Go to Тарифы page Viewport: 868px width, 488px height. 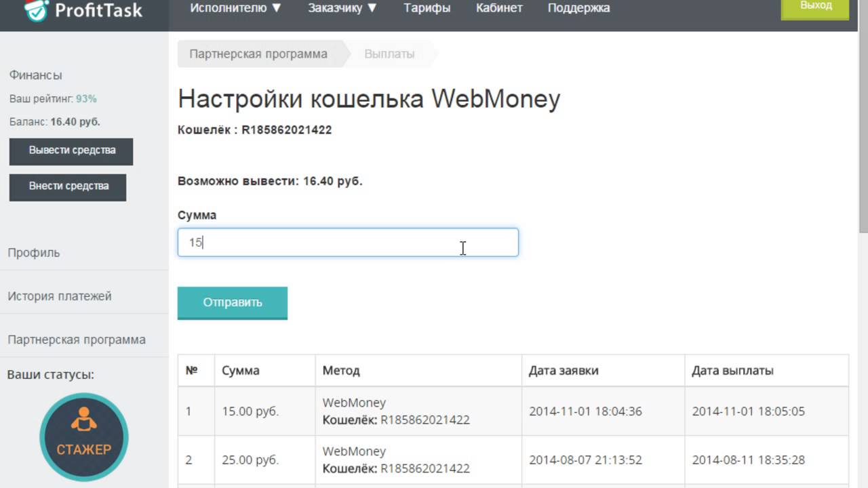click(x=427, y=8)
